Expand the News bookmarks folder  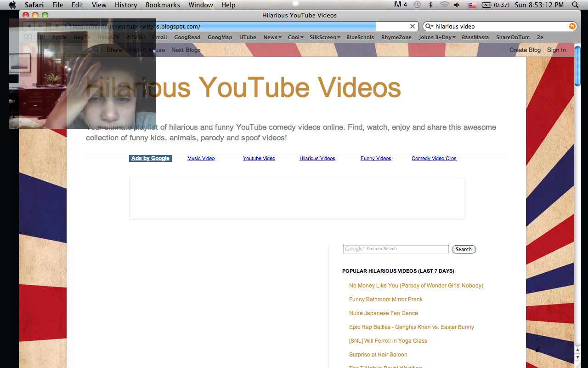tap(272, 37)
